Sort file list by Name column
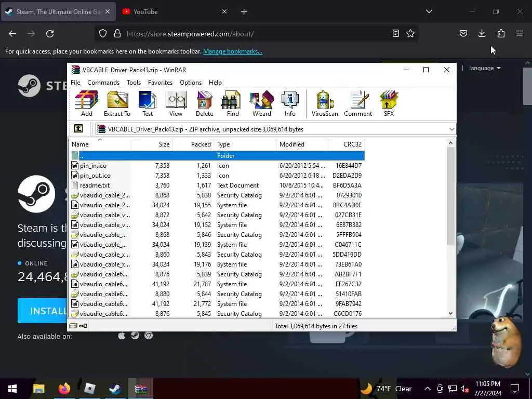532x399 pixels. point(100,144)
